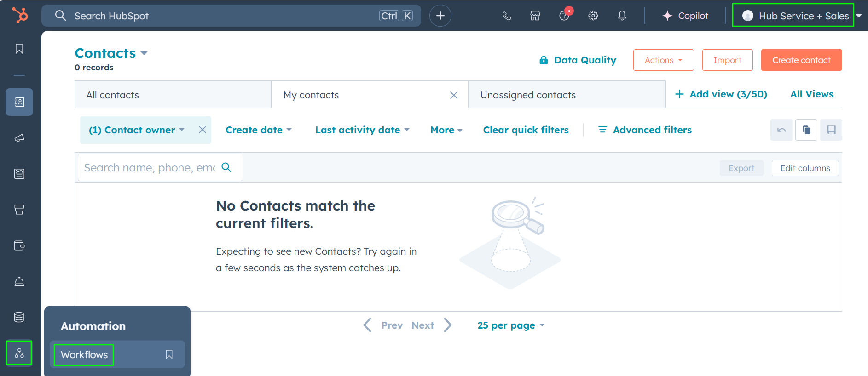Expand the Contacts object dropdown
Image resolution: width=868 pixels, height=376 pixels.
point(144,53)
